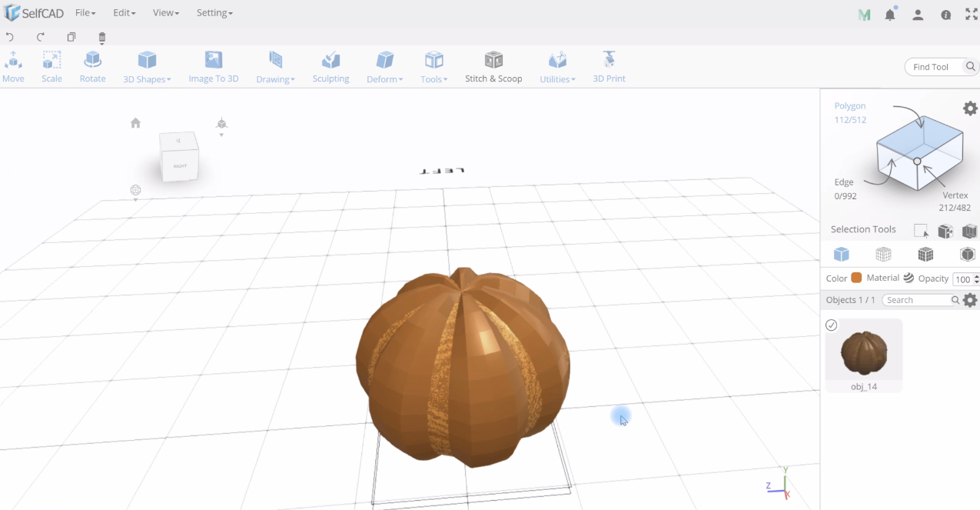
Task: Select the Move tool
Action: [x=13, y=67]
